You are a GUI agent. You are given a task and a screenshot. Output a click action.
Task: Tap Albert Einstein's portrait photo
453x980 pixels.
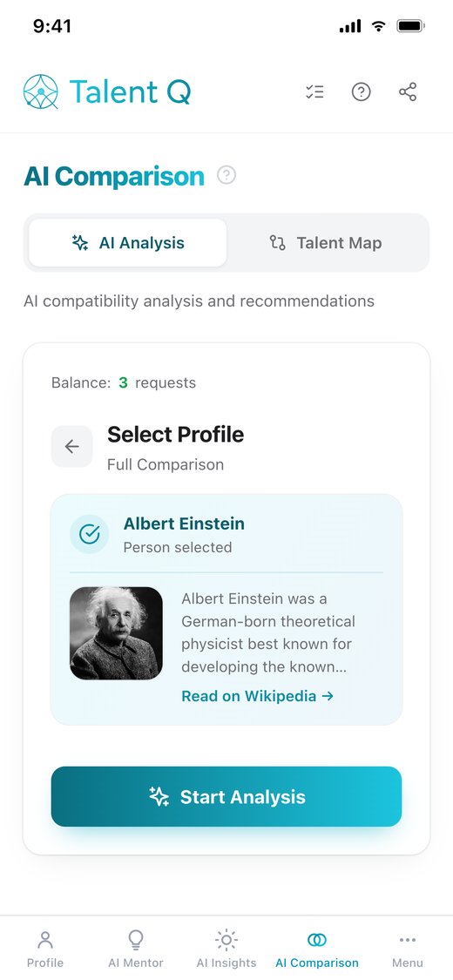coord(116,633)
